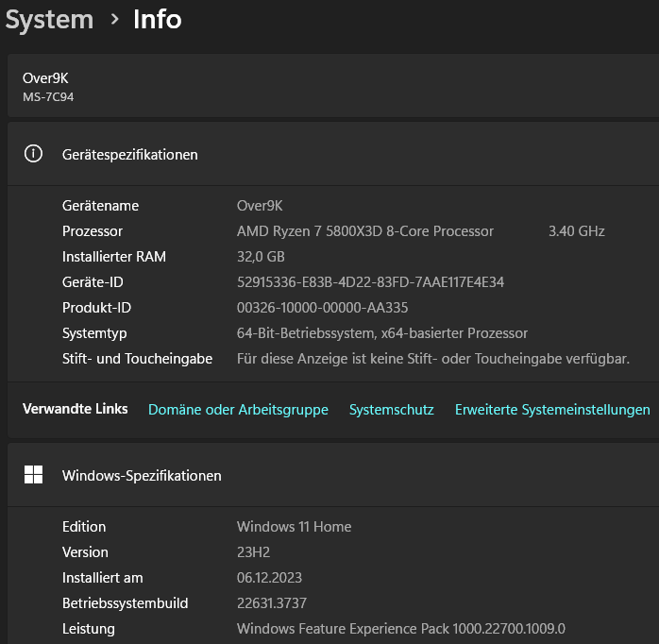
Task: Go back to System via breadcrumb
Action: point(49,19)
